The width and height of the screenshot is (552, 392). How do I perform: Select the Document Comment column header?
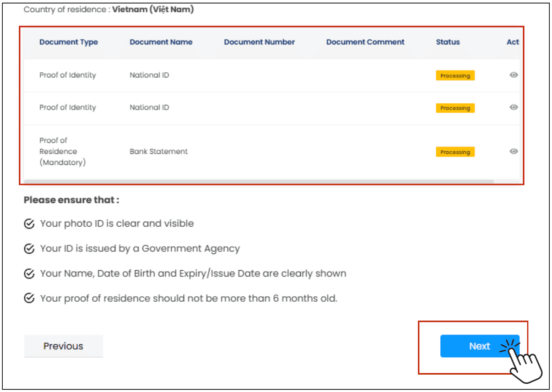(365, 42)
